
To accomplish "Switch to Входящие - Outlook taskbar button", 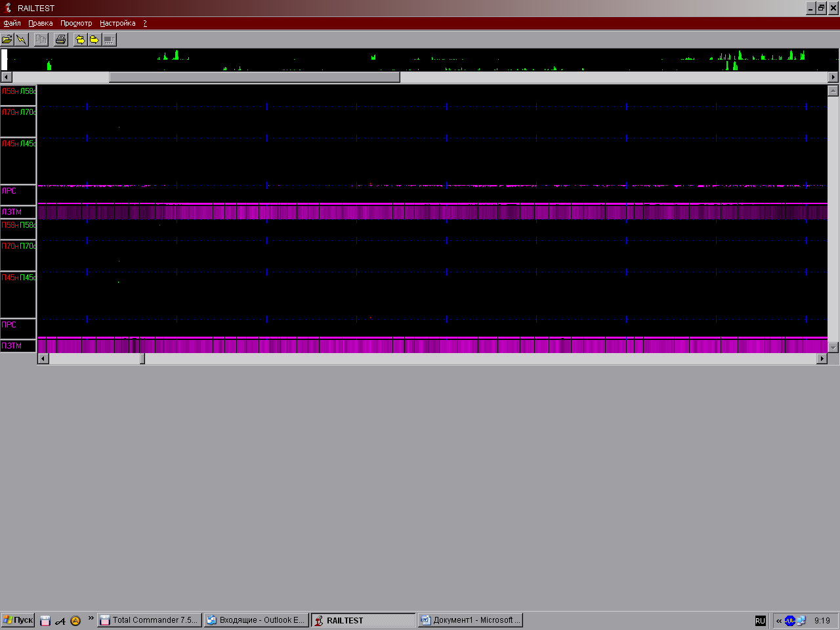I will click(257, 620).
